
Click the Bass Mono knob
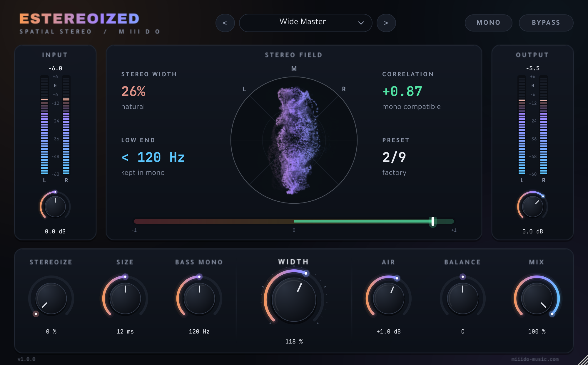coord(199,298)
